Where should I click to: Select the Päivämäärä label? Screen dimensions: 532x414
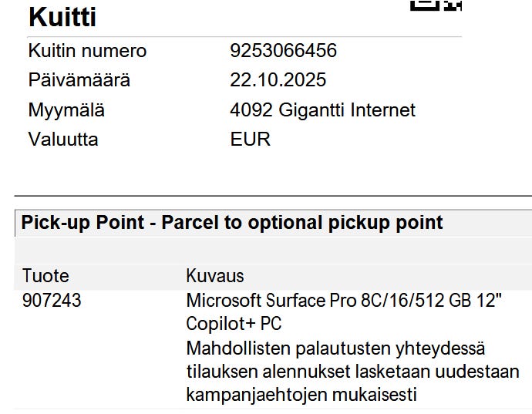click(79, 80)
